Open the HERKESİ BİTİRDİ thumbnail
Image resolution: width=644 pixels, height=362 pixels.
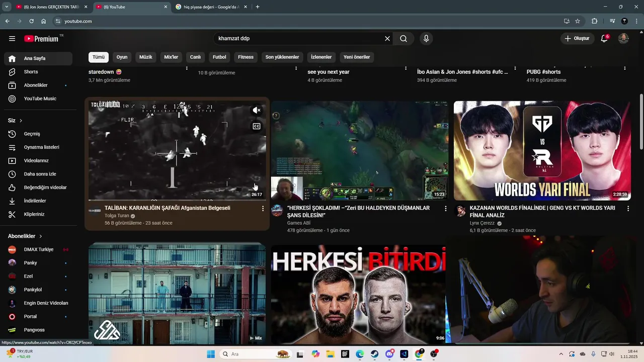tap(358, 294)
